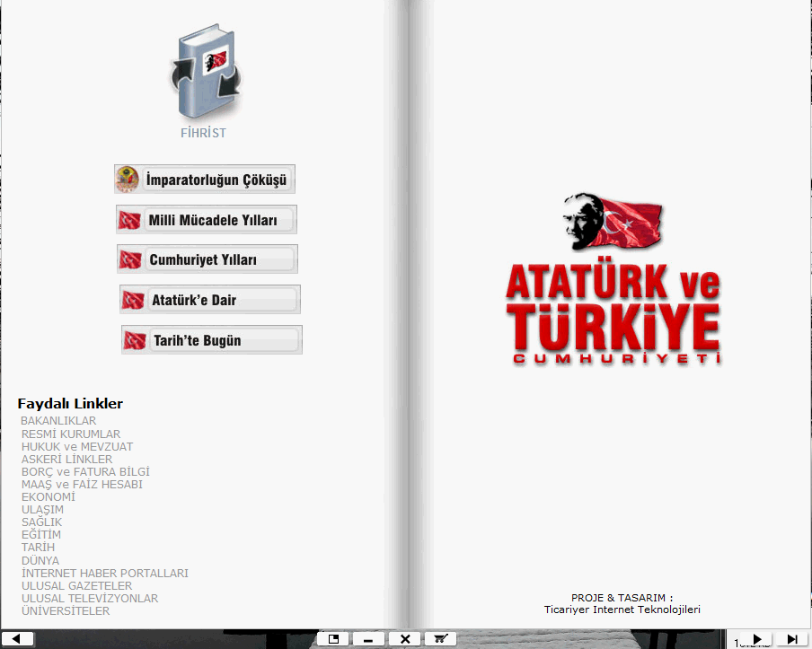
Task: Open the RESMİ KURUMLAR link
Action: tap(71, 434)
